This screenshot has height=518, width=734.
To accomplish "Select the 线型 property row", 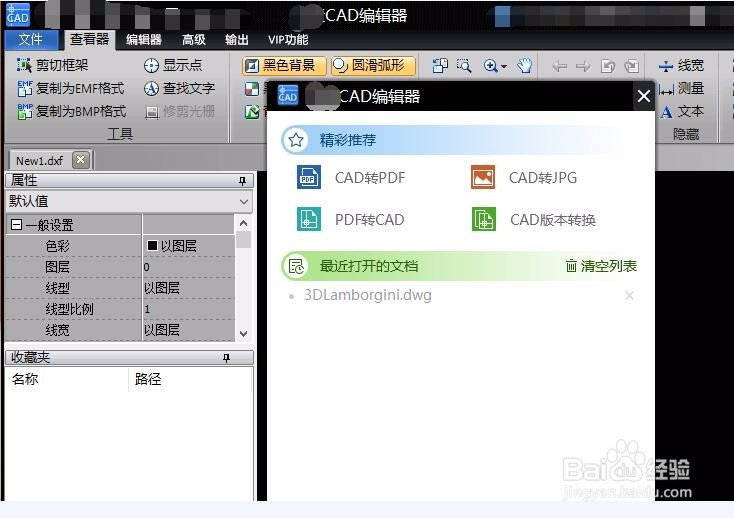I will coord(120,288).
